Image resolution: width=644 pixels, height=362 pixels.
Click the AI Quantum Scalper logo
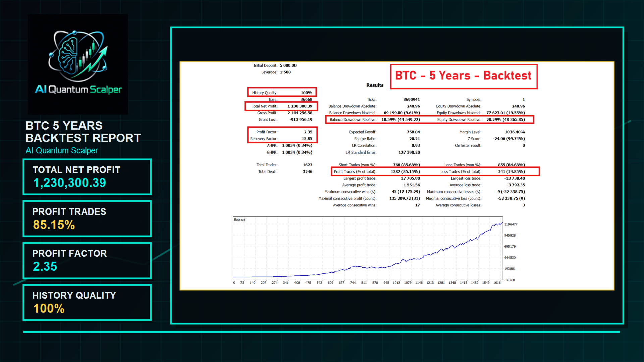click(78, 64)
